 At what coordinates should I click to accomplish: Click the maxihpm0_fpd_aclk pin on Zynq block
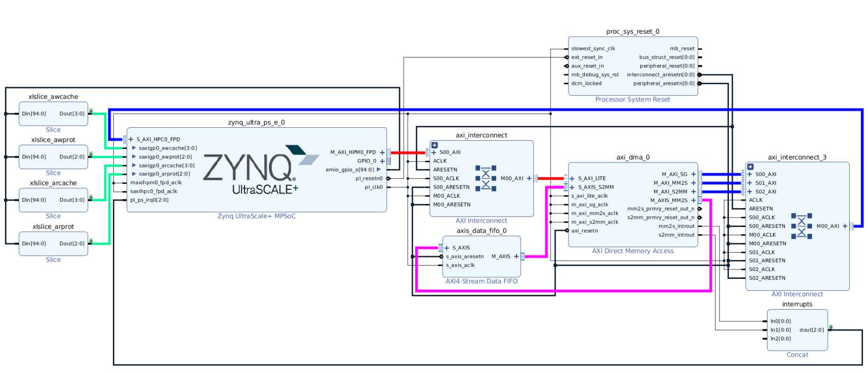pyautogui.click(x=125, y=183)
